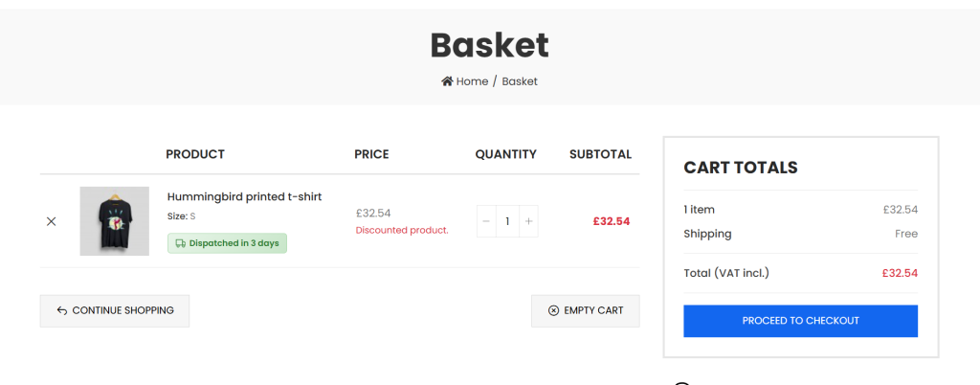
Task: Click the Dispatched in 3 days text
Action: [x=234, y=243]
